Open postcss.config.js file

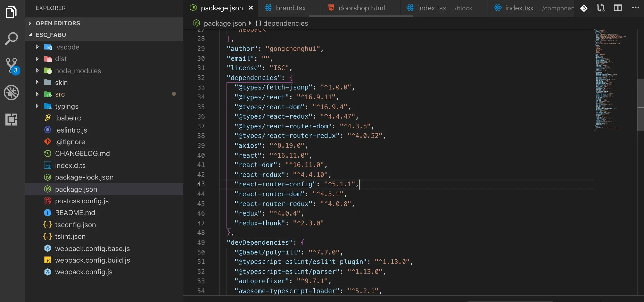(104, 201)
